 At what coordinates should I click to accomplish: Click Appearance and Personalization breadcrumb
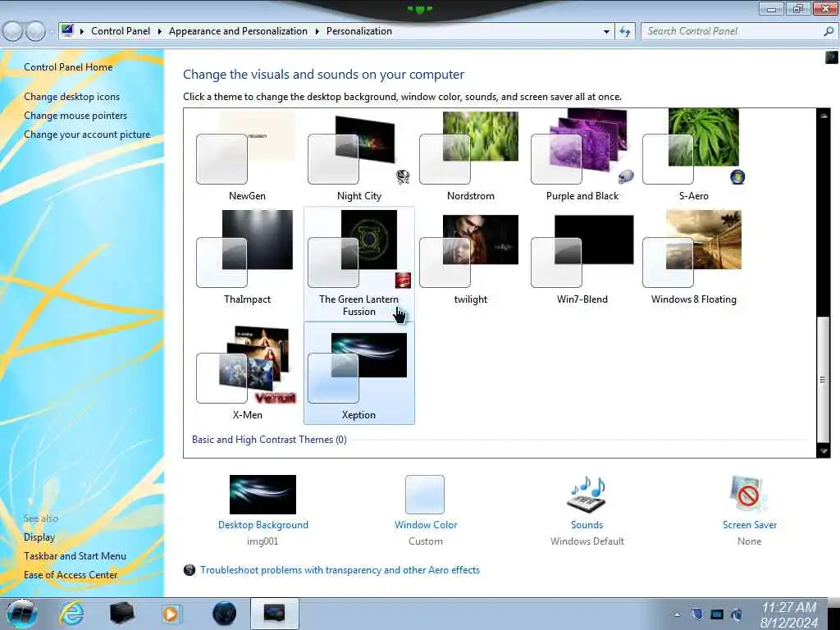pos(238,31)
